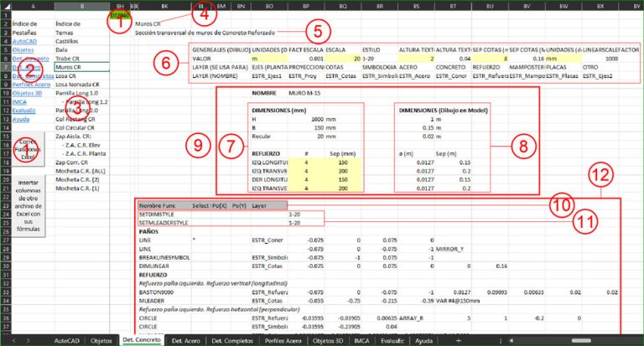Click the Mocheta C.R. (1) cell
This screenshot has height=346, width=644.
(x=82, y=188)
